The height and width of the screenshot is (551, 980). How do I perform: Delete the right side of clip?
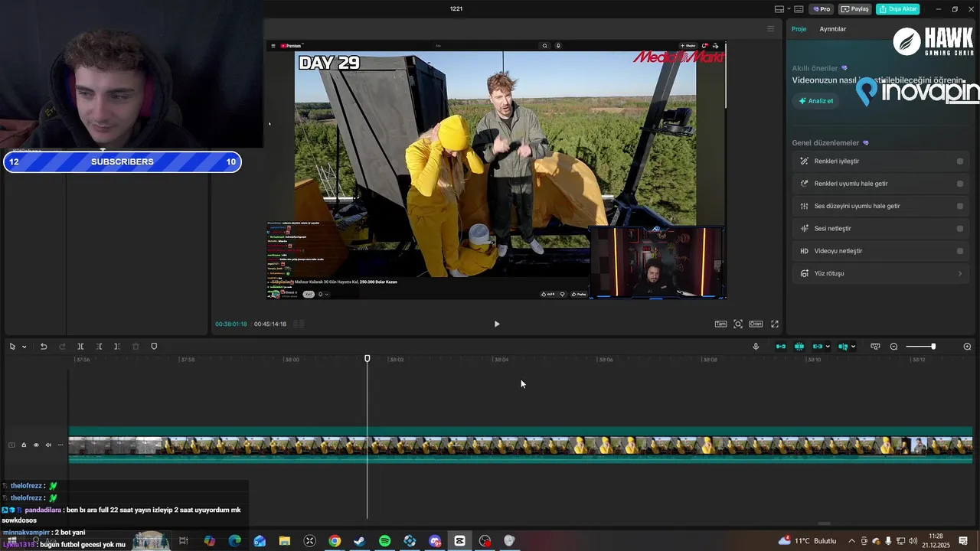click(x=117, y=347)
